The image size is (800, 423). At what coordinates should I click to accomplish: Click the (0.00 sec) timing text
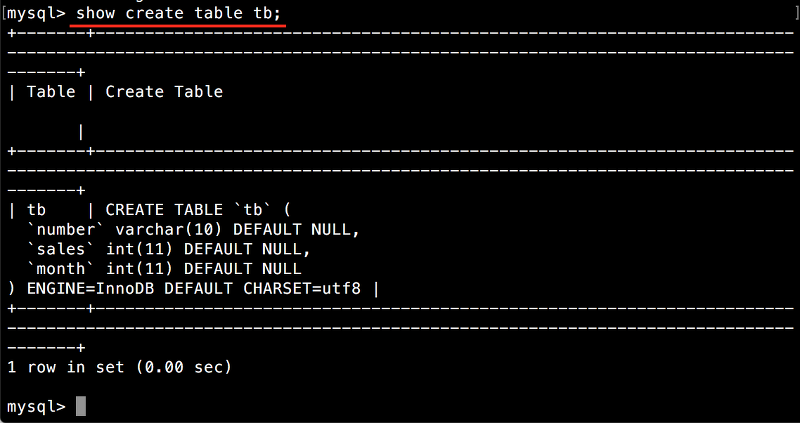pyautogui.click(x=184, y=367)
